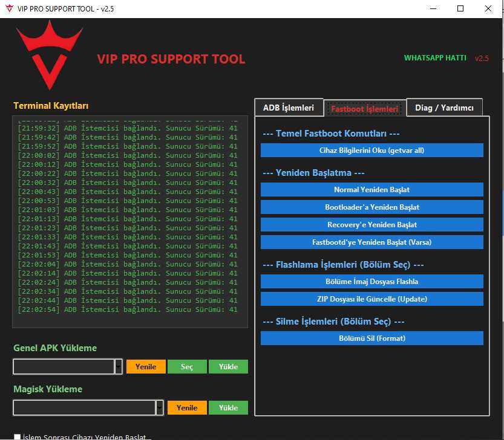The width and height of the screenshot is (504, 440).
Task: Click the Yeniden Başlatma section heading
Action: (x=313, y=173)
